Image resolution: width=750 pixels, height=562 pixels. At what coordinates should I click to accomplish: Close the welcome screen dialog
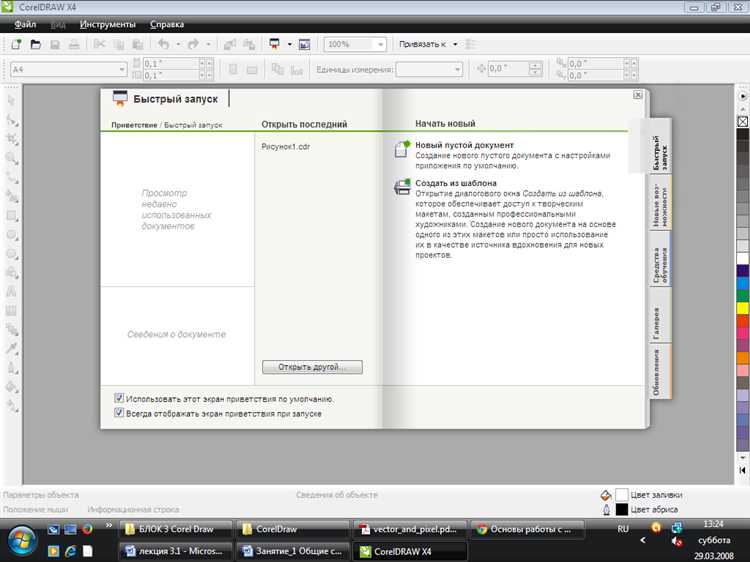point(638,95)
